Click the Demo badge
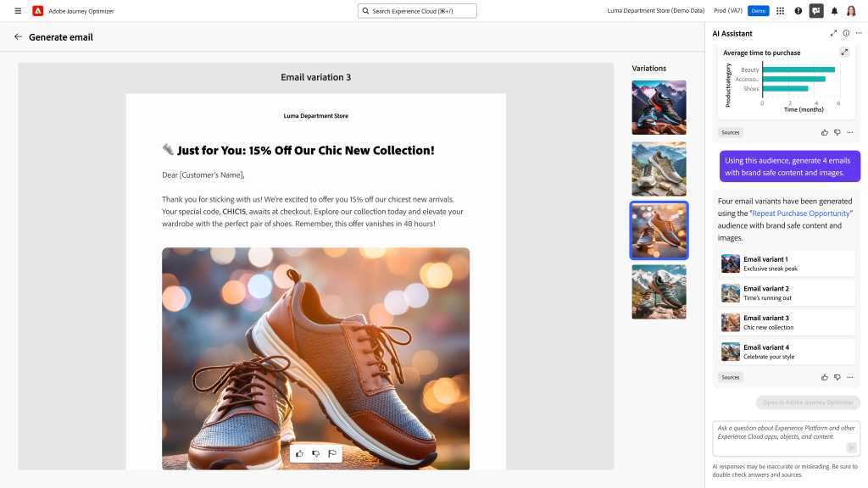This screenshot has width=868, height=488. tap(758, 10)
